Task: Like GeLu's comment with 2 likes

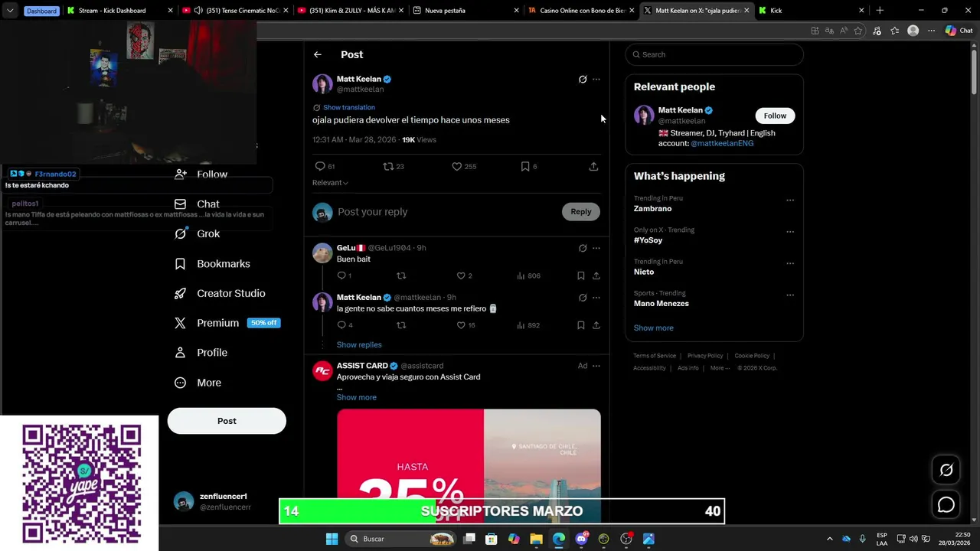Action: (464, 275)
